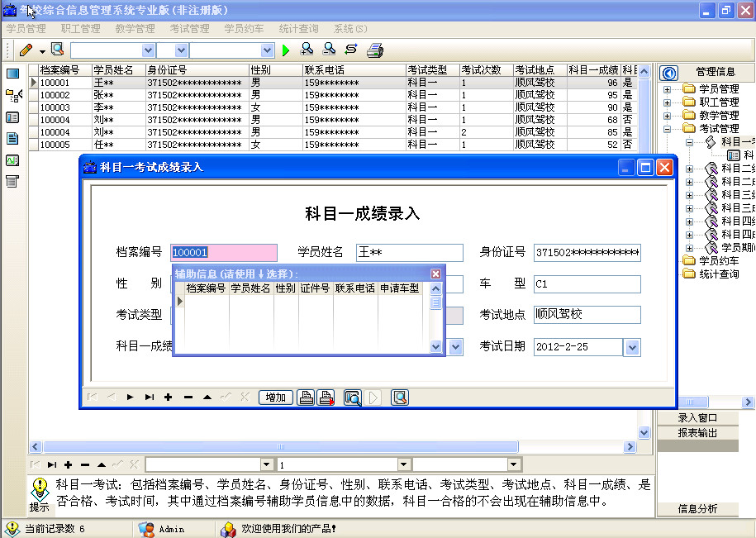Click the magnifier preview icon beside the pencil
Image resolution: width=756 pixels, height=538 pixels.
[57, 50]
